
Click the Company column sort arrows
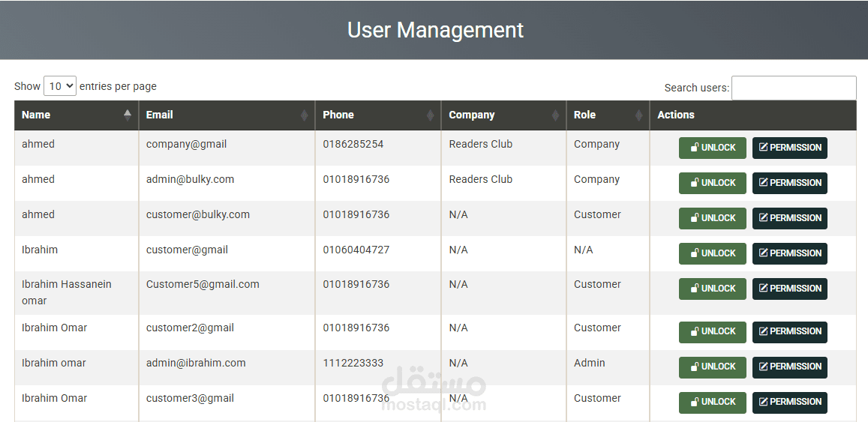tap(555, 115)
